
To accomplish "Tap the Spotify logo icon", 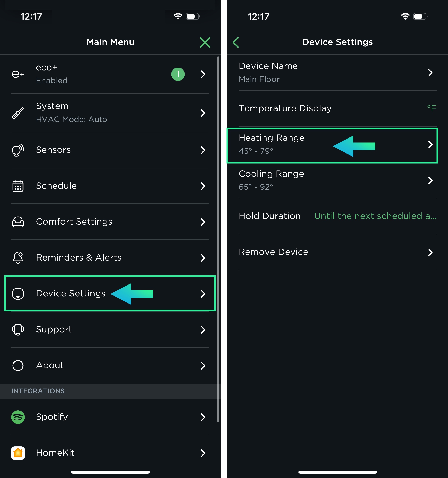I will pyautogui.click(x=18, y=417).
